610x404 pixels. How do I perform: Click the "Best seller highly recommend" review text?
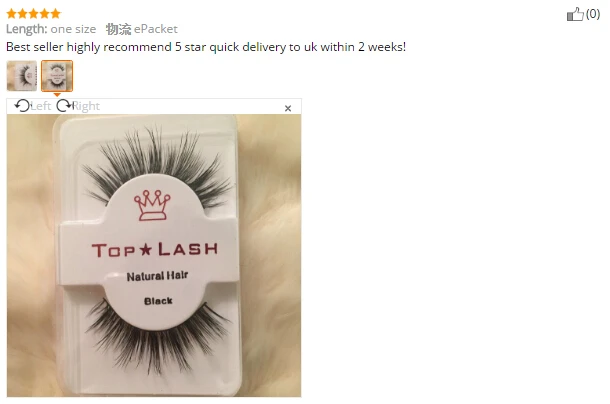coord(89,47)
